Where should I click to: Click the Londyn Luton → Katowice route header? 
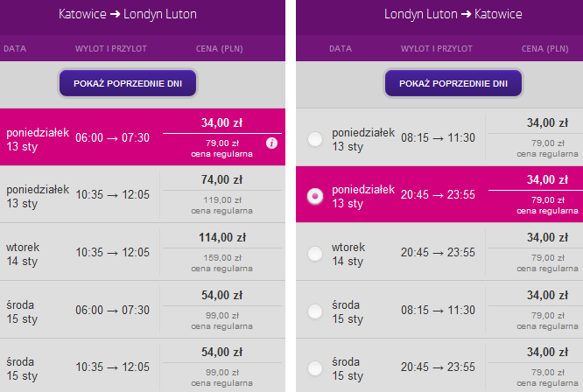click(x=453, y=15)
